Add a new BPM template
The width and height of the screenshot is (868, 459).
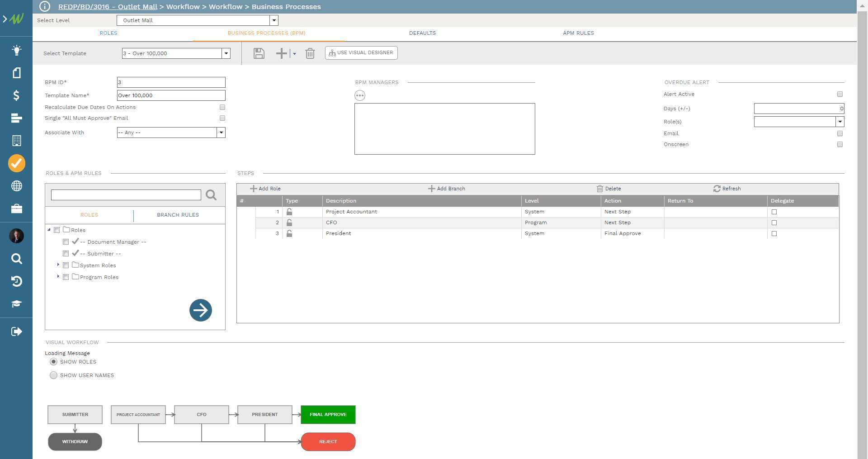click(281, 53)
